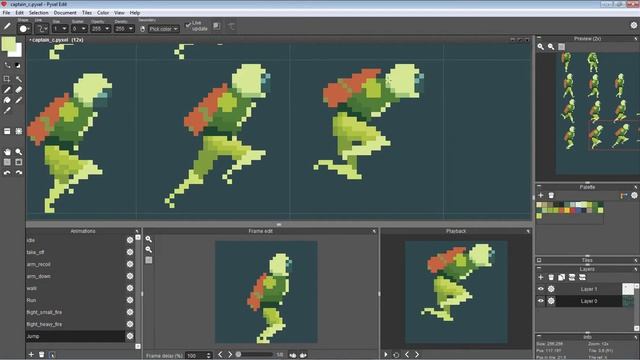Click the primary color swatch
The image size is (640, 360).
(x=8, y=44)
